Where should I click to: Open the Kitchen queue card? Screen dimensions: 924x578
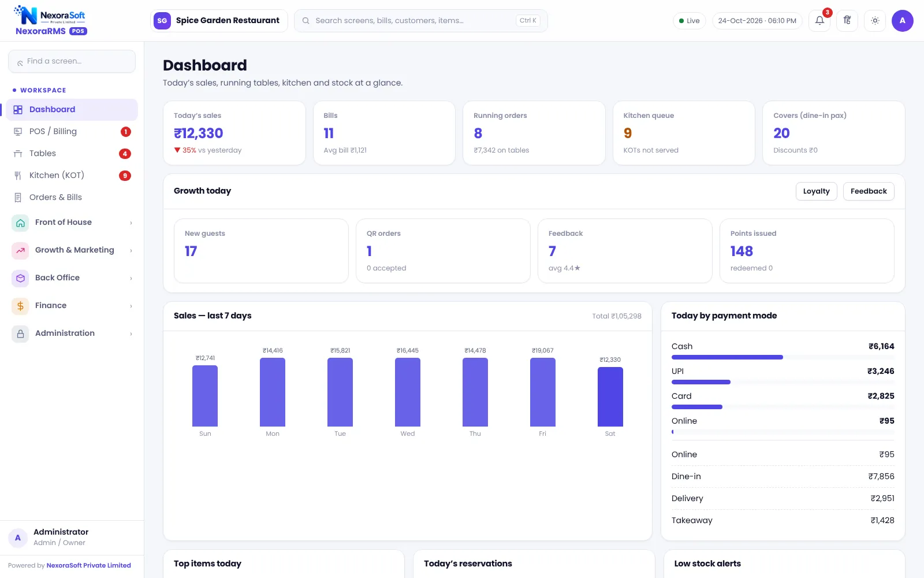tap(684, 133)
